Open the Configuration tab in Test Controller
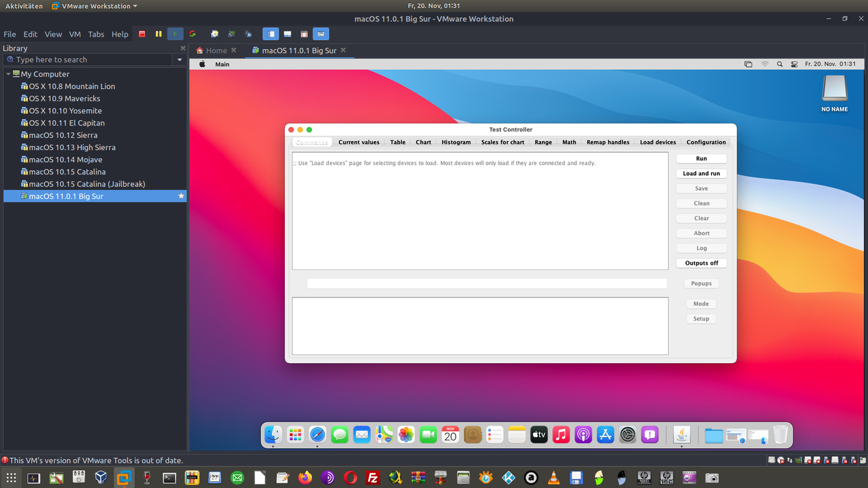 coord(706,143)
